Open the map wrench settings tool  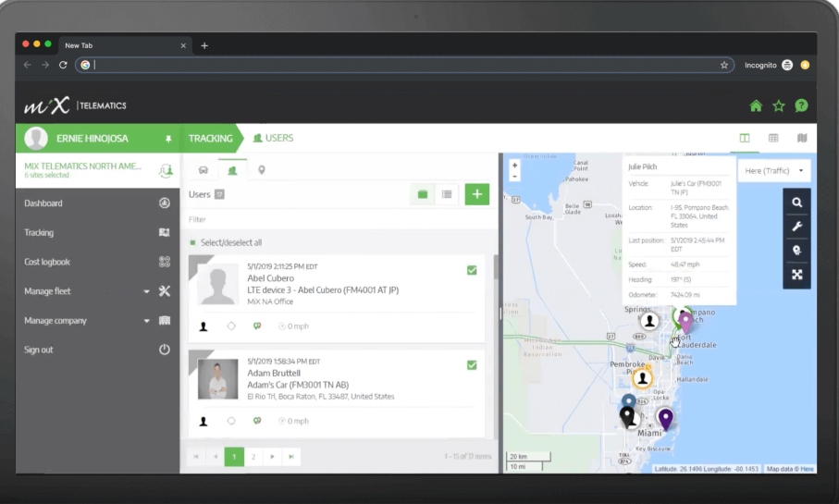pos(796,227)
